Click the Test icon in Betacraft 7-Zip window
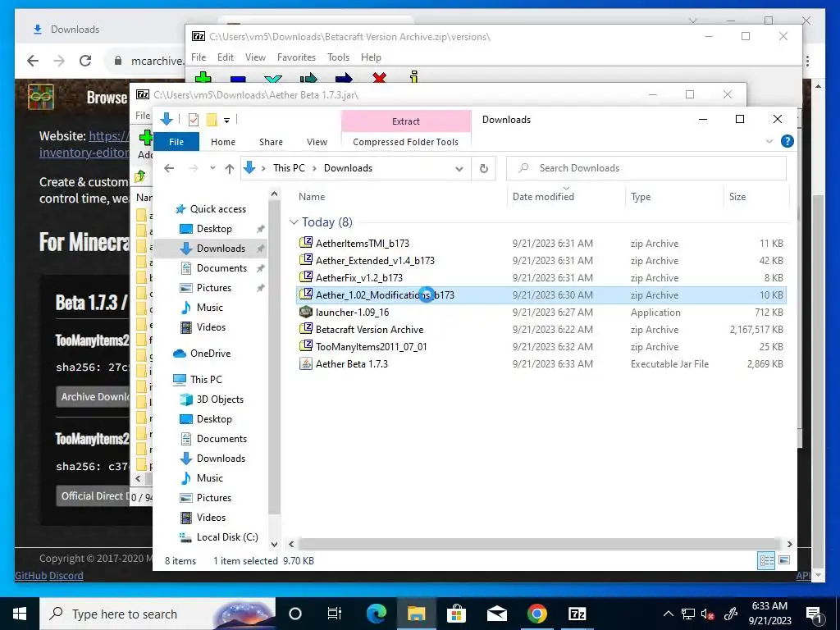Screen dimensions: 840x630 click(x=273, y=78)
